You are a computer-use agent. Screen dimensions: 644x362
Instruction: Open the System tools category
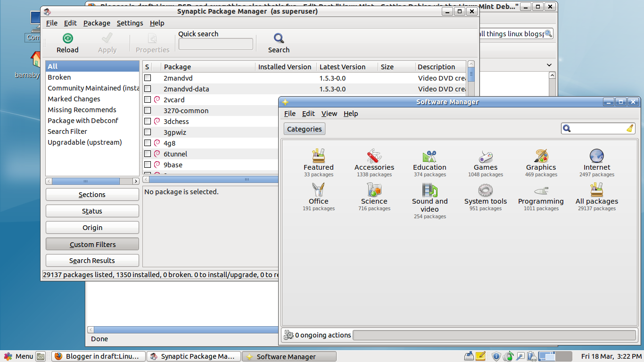pos(486,197)
